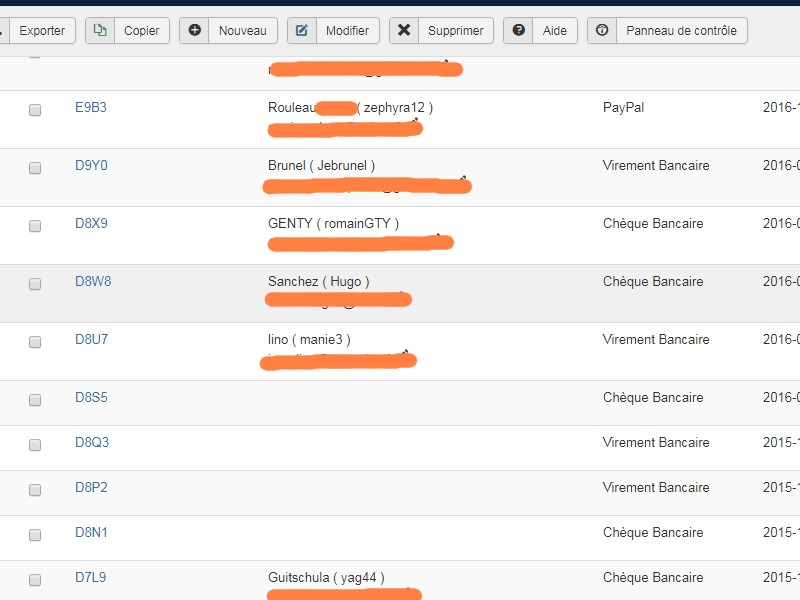Image resolution: width=800 pixels, height=600 pixels.
Task: Click the question mark Aide icon
Action: point(518,30)
